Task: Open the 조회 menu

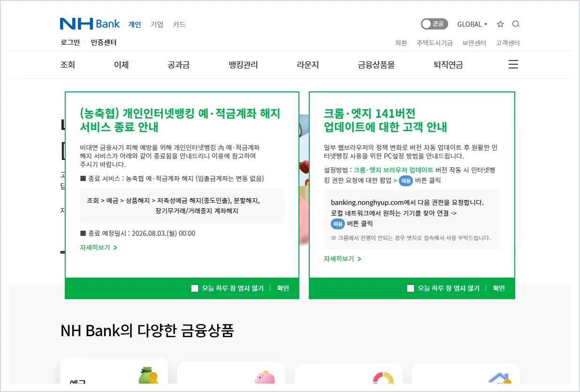Action: (x=68, y=65)
